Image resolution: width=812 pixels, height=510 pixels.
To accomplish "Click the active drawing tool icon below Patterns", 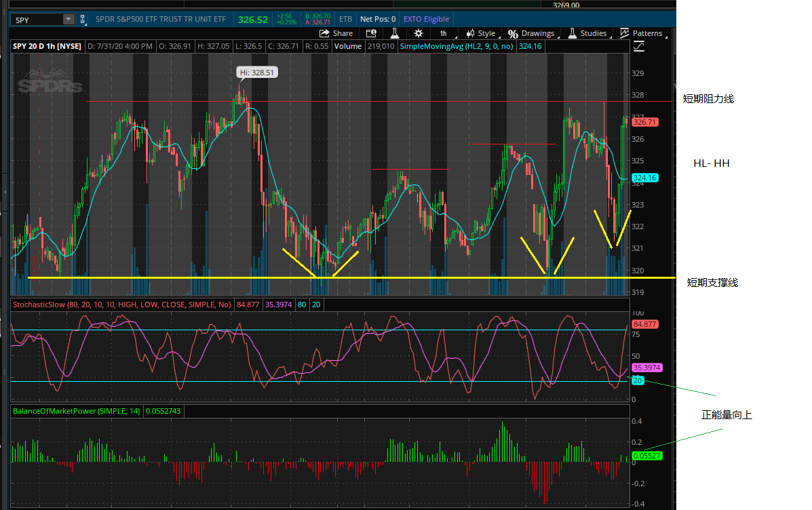I will 639,47.
